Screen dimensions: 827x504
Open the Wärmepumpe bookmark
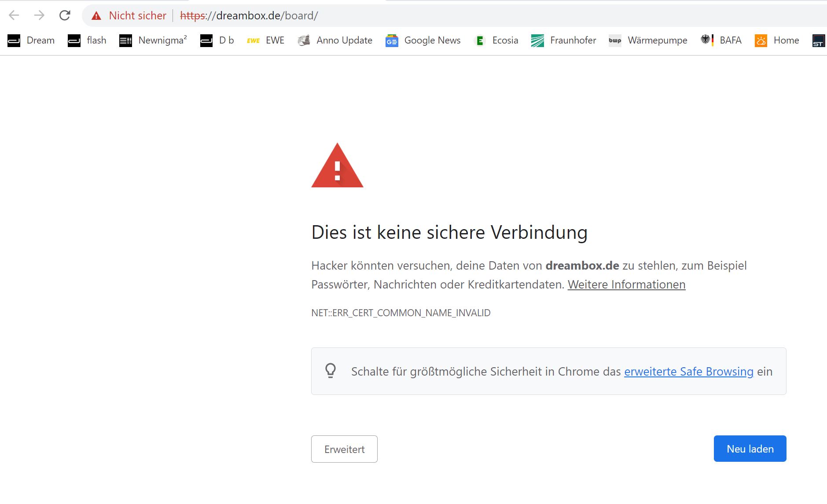tap(648, 40)
